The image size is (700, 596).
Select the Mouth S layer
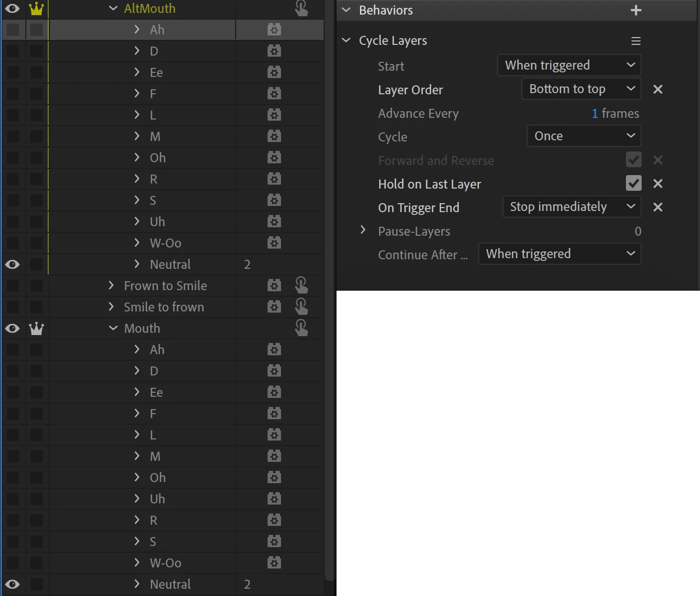click(153, 542)
